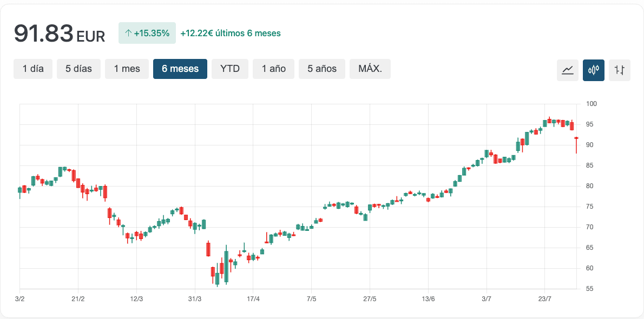The height and width of the screenshot is (319, 644).
Task: Open the "5 días" view
Action: tap(78, 69)
